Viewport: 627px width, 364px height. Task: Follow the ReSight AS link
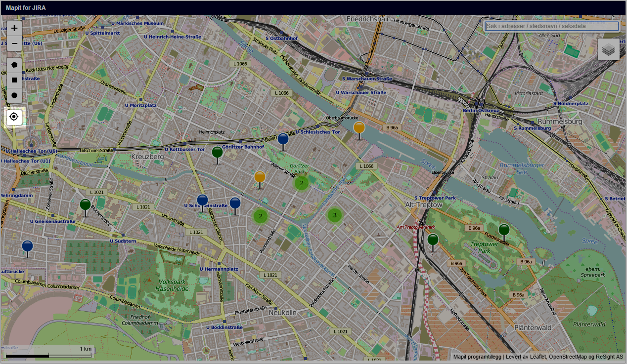pos(610,357)
